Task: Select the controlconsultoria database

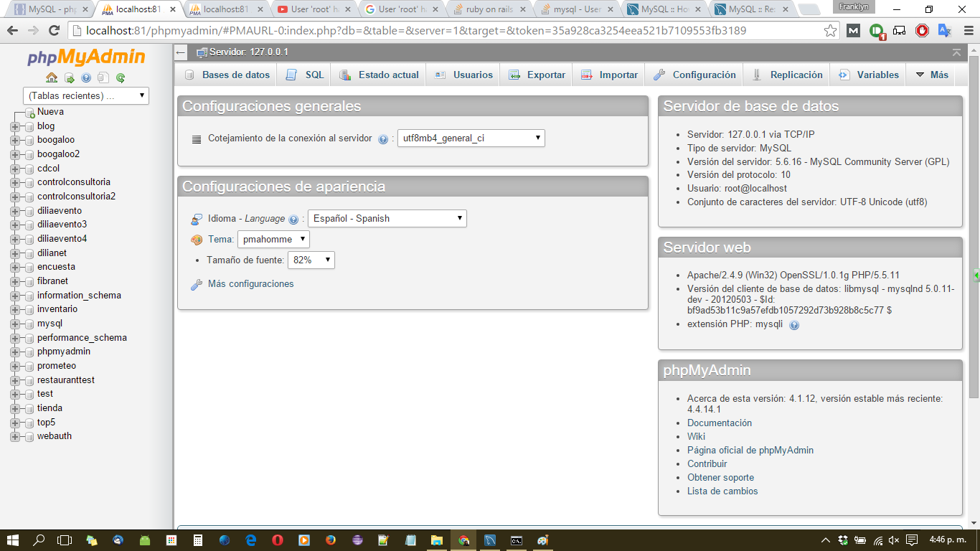Action: coord(74,182)
